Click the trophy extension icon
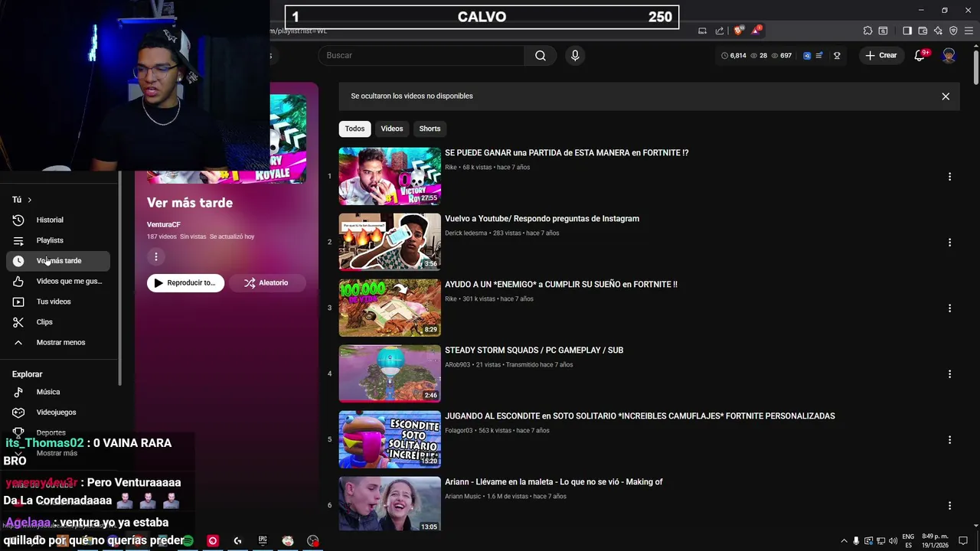This screenshot has height=551, width=980. coord(837,55)
